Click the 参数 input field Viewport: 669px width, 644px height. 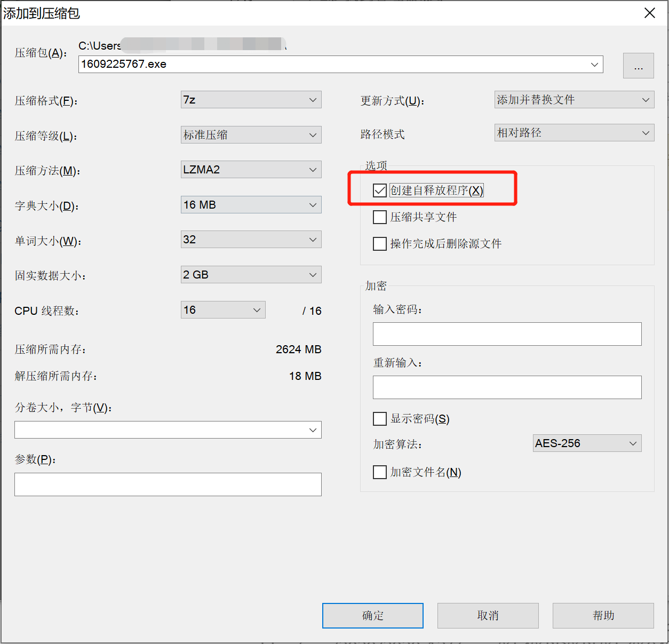pyautogui.click(x=168, y=484)
